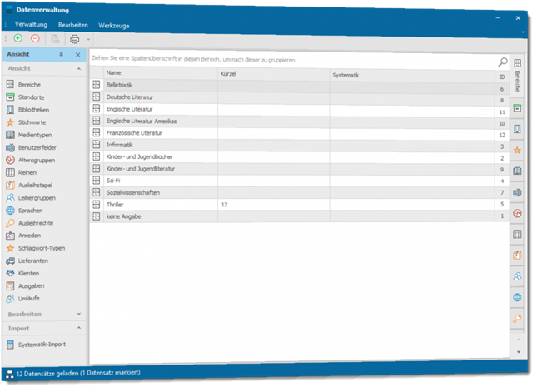Click the row icon beside Thriller

97,205
